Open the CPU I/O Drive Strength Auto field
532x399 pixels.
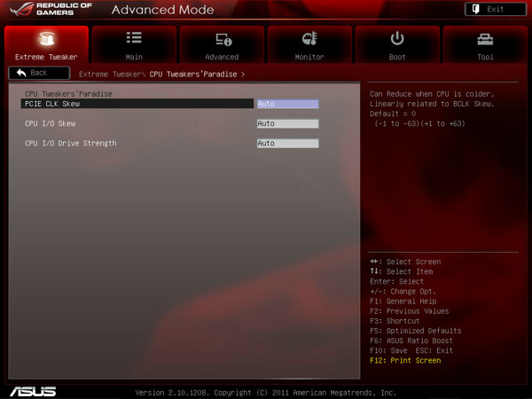pyautogui.click(x=286, y=143)
